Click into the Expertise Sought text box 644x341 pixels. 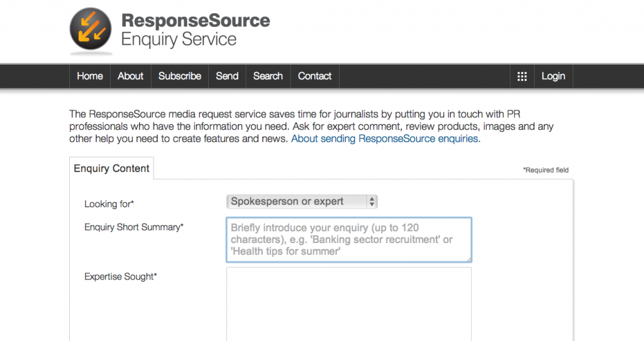(x=348, y=304)
